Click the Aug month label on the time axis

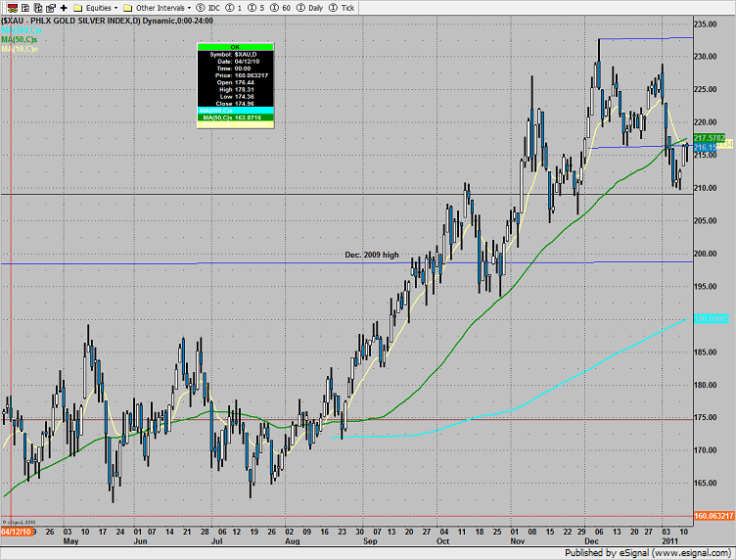coord(292,541)
